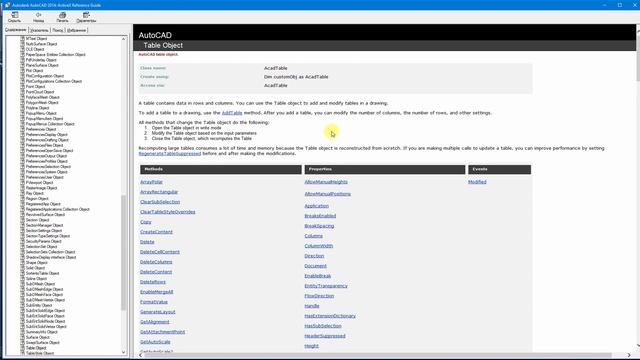Switch to the Поиск tab
The image size is (640, 360).
[x=58, y=30]
